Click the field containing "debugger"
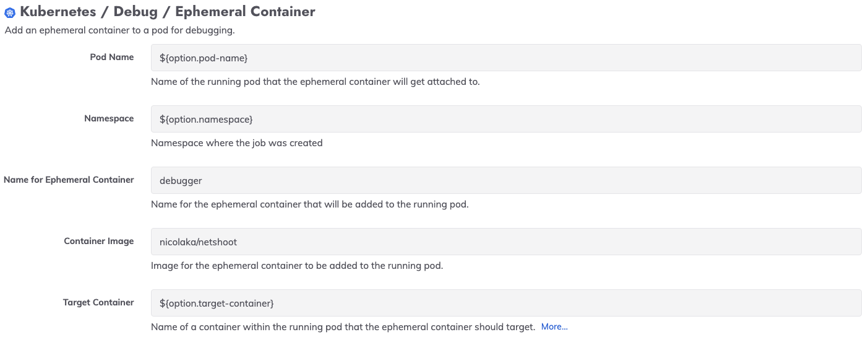 505,180
